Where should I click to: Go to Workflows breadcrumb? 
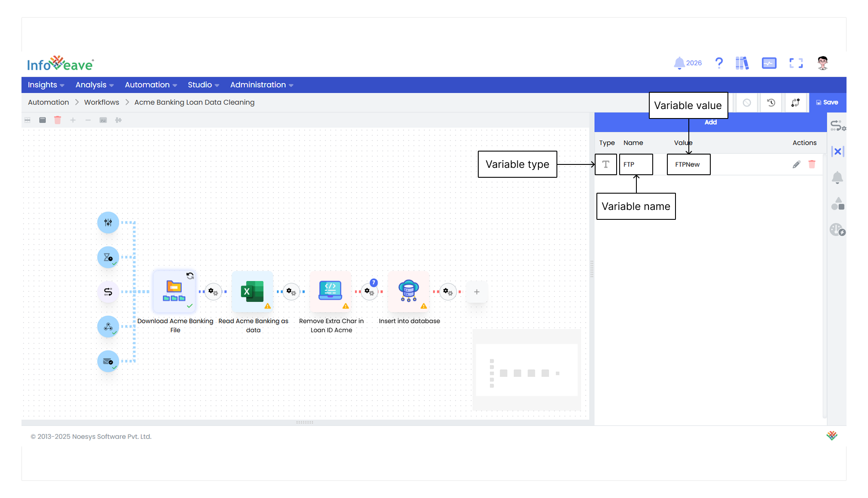[x=101, y=102]
